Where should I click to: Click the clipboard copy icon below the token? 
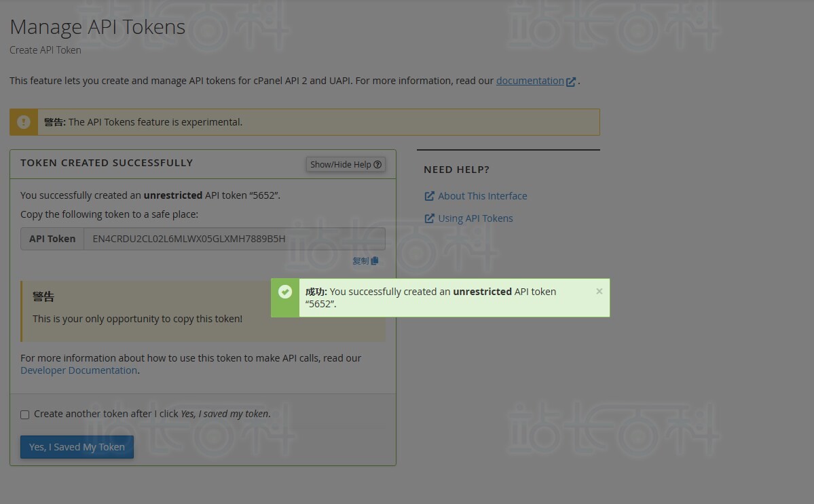click(x=375, y=260)
